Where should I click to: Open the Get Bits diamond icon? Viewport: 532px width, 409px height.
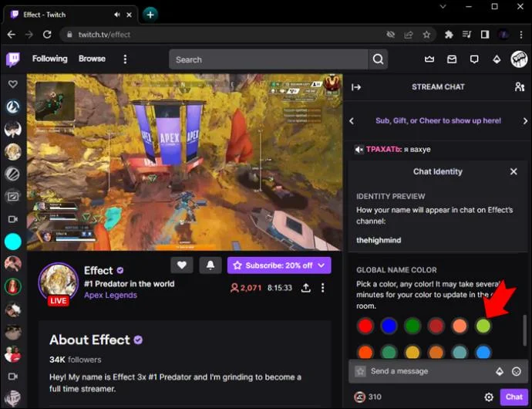click(497, 59)
